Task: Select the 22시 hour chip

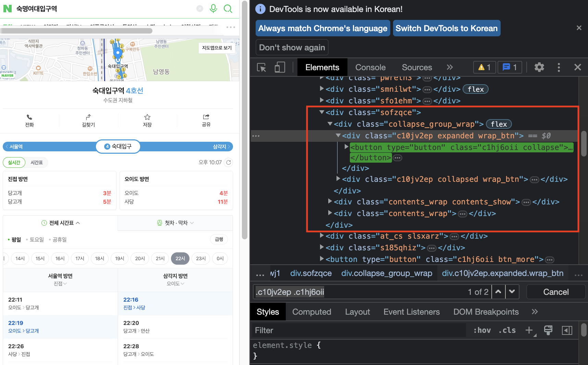Action: tap(180, 259)
